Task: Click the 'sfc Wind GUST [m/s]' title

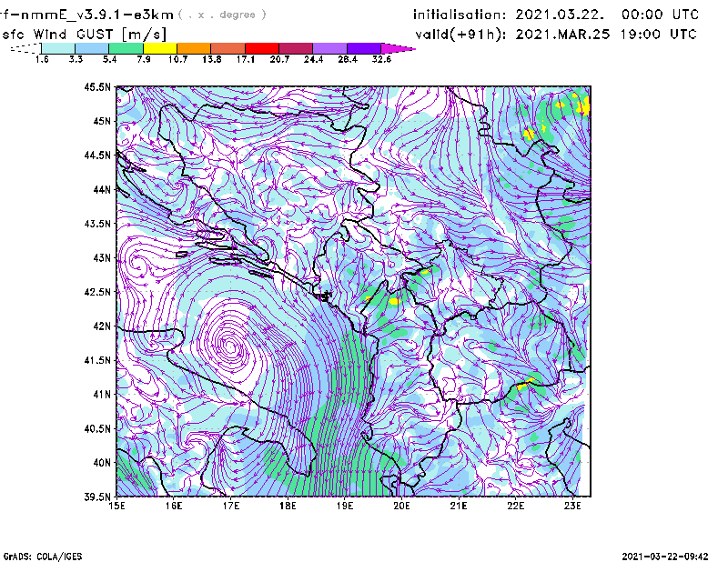Action: pos(84,35)
